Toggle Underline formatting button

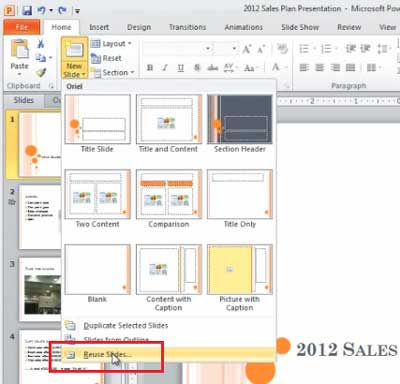point(181,68)
